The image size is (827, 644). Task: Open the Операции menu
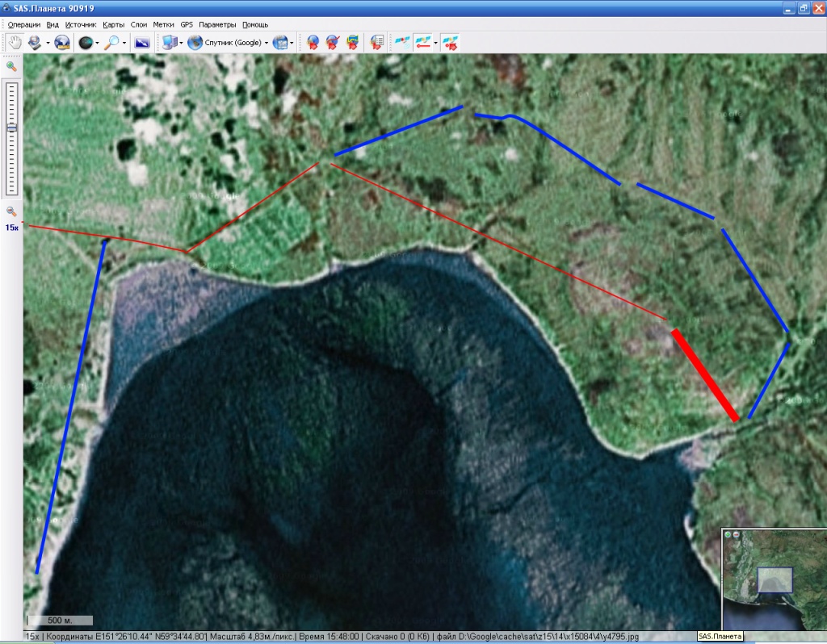[x=23, y=25]
